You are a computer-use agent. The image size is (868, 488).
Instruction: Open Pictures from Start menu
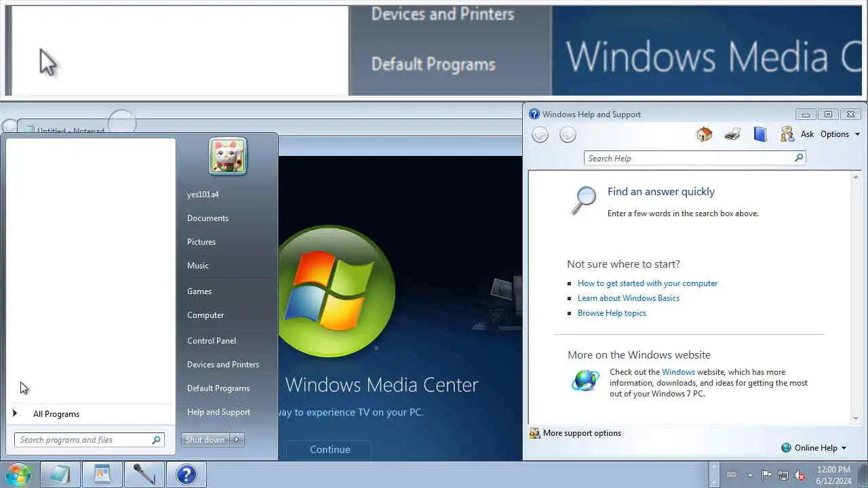pos(201,242)
